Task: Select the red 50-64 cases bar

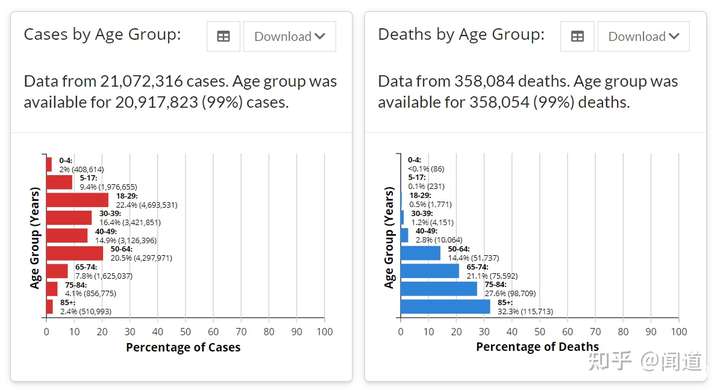Action: coord(75,253)
